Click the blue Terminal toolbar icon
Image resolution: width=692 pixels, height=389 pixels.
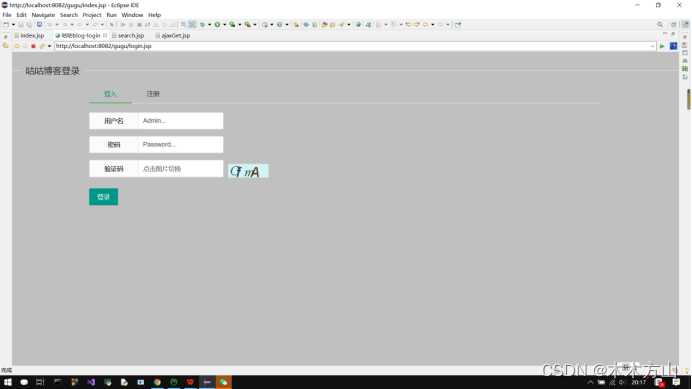coord(39,25)
